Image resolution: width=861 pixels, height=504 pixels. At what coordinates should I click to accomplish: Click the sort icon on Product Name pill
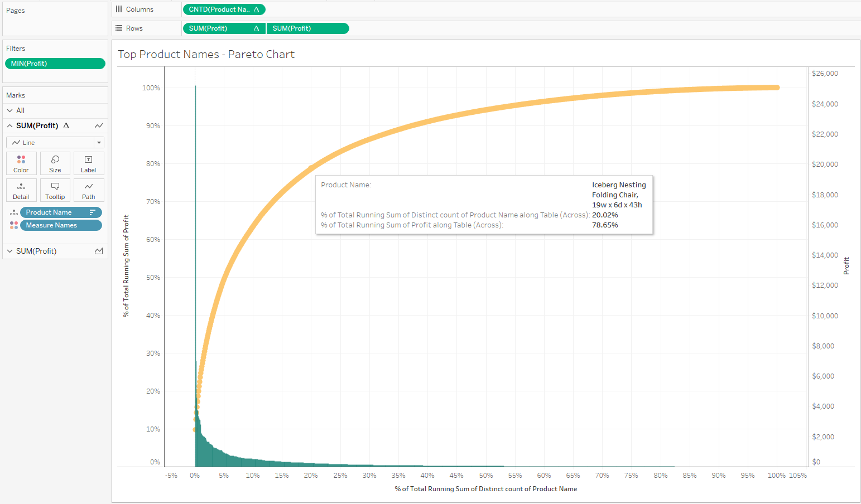pyautogui.click(x=93, y=212)
